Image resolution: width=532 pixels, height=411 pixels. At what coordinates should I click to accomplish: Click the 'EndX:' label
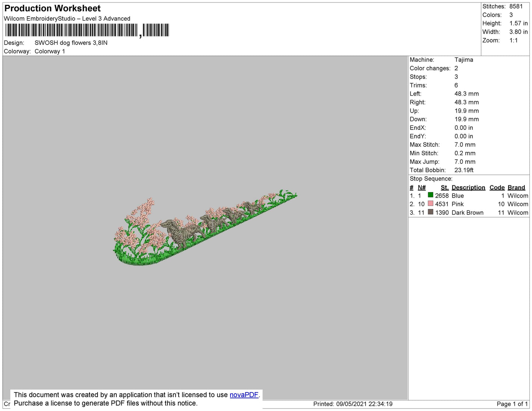pos(418,128)
